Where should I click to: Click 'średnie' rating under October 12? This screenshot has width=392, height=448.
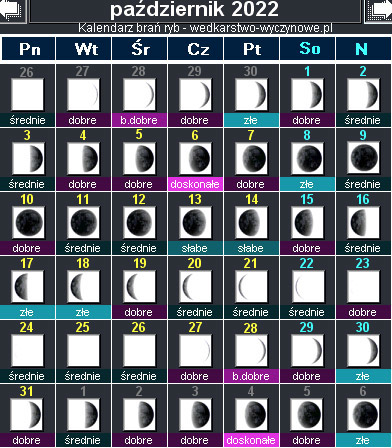139,248
